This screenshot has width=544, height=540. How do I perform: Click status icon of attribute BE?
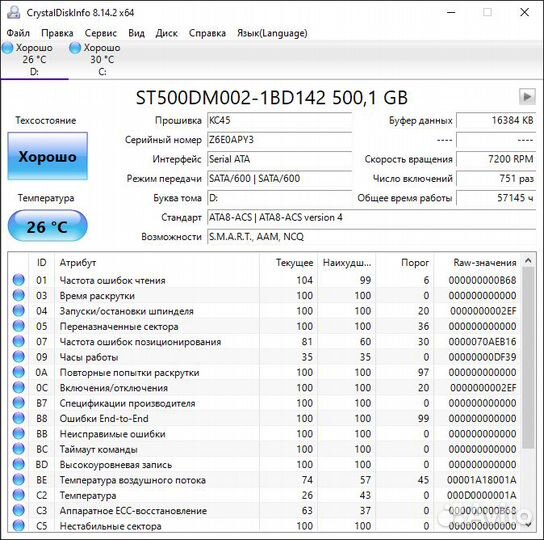19,480
